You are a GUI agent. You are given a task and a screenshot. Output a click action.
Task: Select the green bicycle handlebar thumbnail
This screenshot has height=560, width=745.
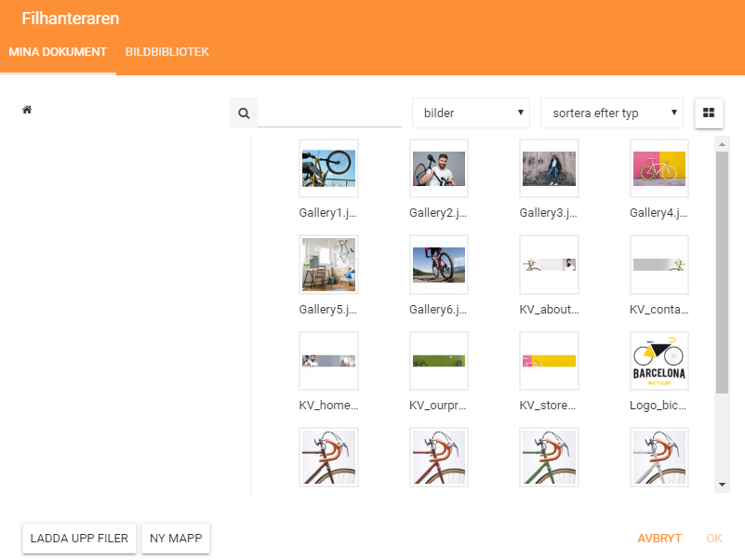[550, 458]
